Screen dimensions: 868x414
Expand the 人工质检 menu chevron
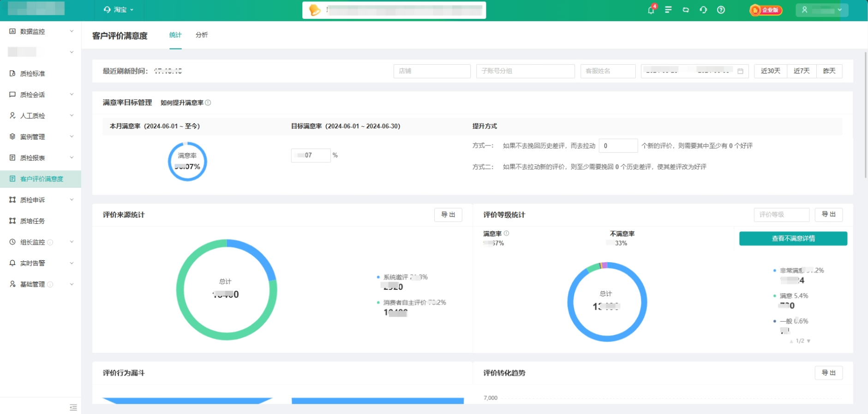[72, 115]
